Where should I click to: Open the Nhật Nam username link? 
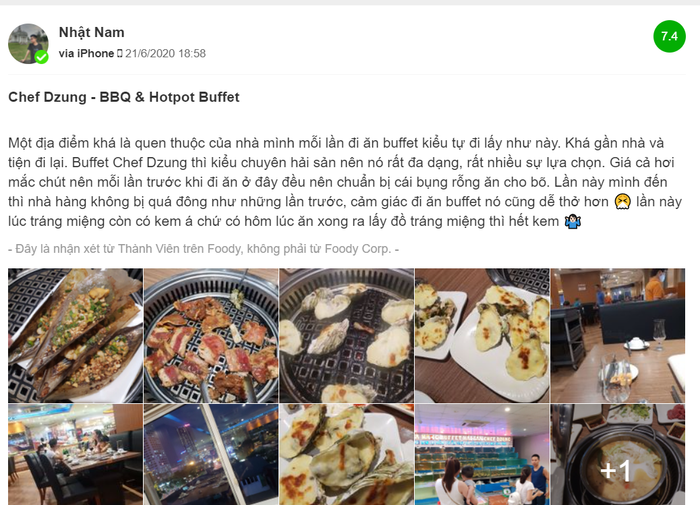(92, 32)
